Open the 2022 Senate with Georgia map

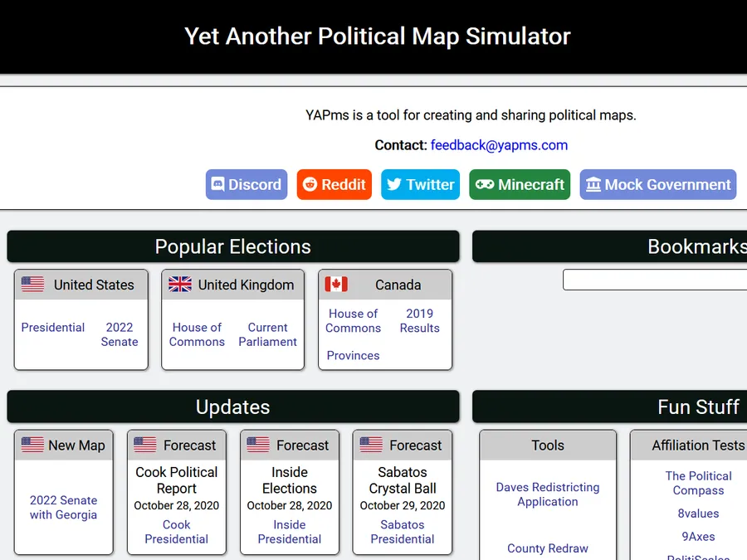pos(63,507)
